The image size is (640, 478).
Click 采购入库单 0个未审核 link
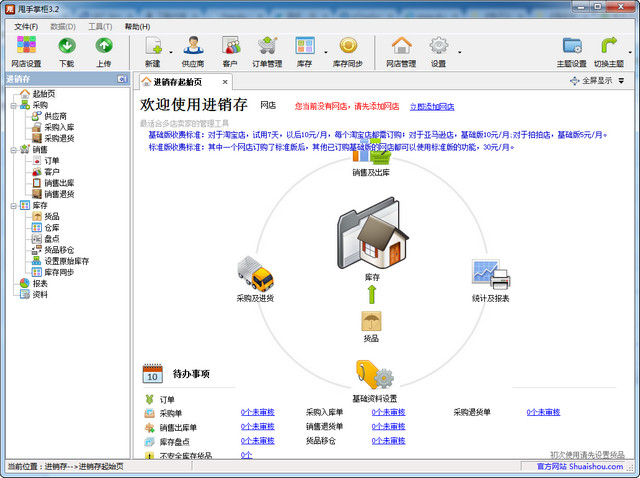pos(388,412)
